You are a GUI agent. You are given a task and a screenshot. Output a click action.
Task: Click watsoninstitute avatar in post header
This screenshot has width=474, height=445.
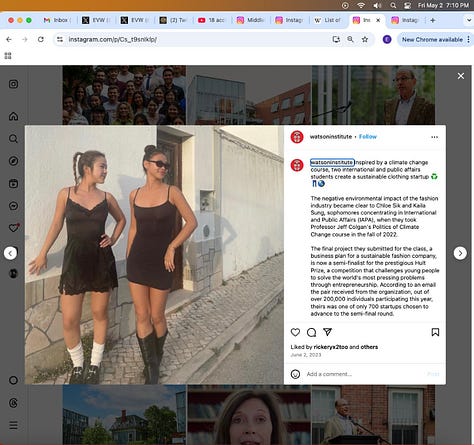pos(297,137)
